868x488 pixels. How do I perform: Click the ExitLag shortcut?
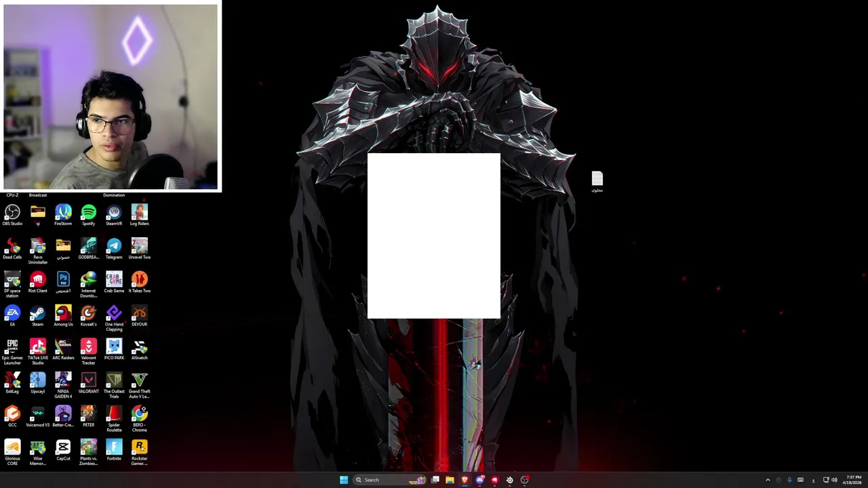click(12, 383)
